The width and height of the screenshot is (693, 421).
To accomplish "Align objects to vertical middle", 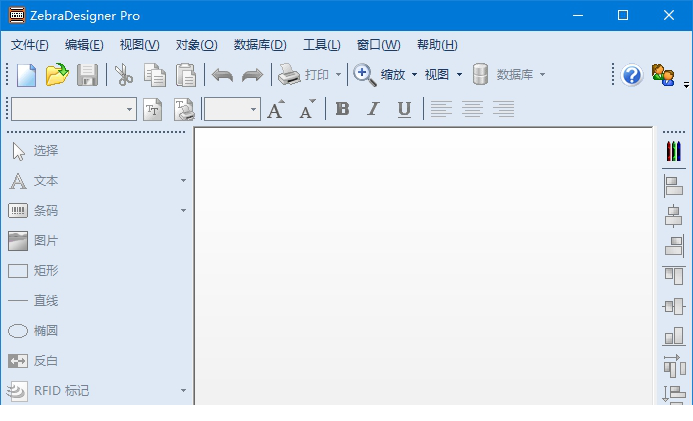I will point(674,306).
